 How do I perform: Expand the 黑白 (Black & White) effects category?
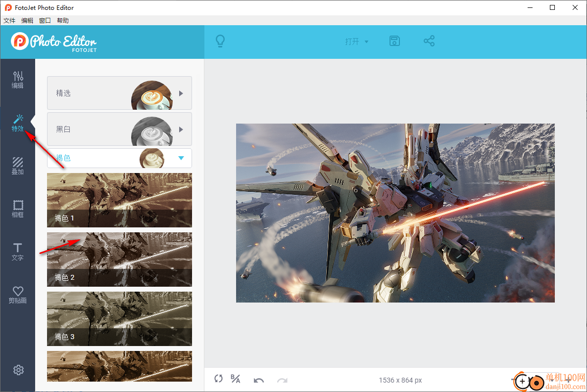(119, 129)
